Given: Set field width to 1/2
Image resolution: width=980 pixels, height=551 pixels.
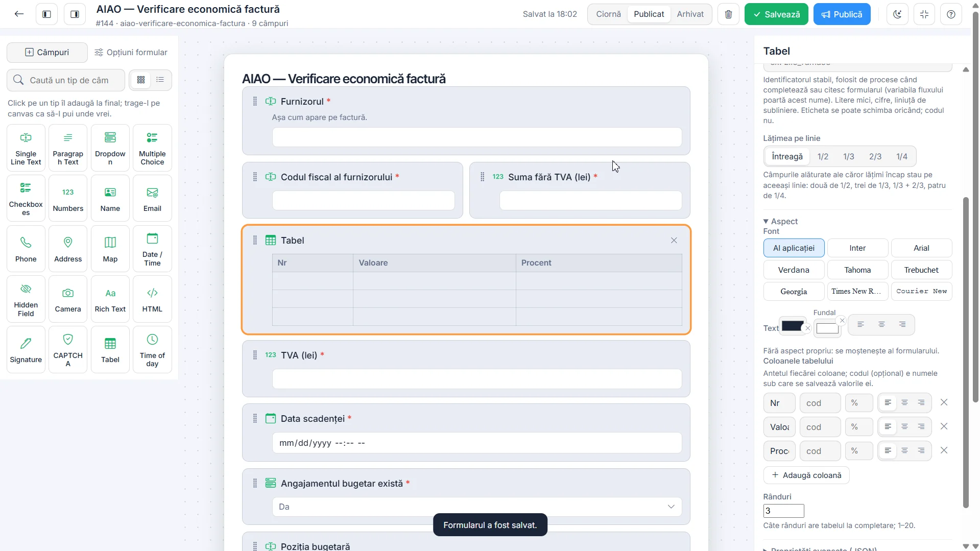Looking at the screenshot, I should (x=823, y=156).
